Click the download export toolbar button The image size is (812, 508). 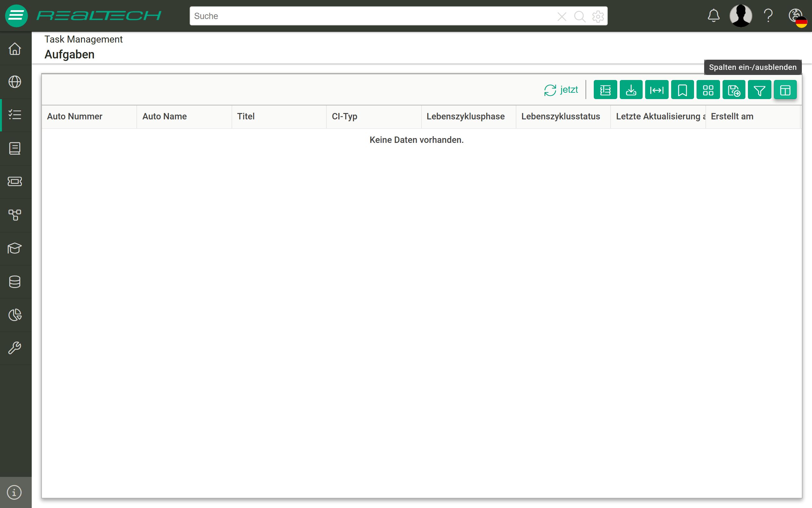tap(631, 90)
